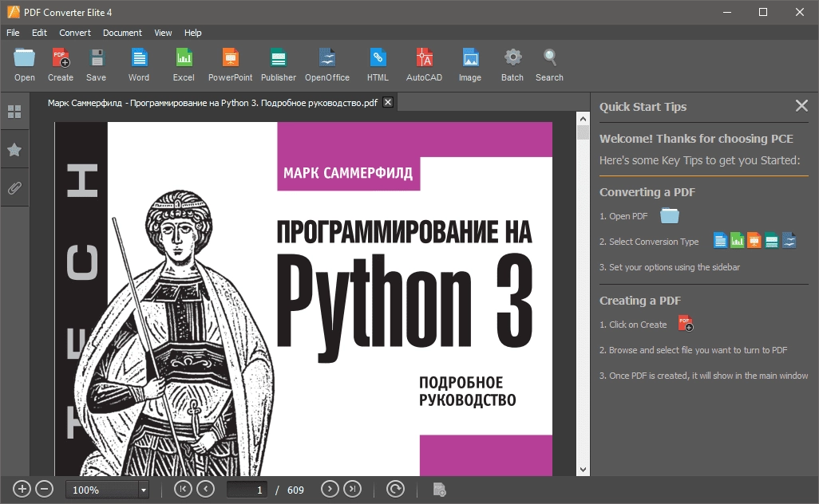819x504 pixels.
Task: Open the File menu
Action: tap(13, 33)
